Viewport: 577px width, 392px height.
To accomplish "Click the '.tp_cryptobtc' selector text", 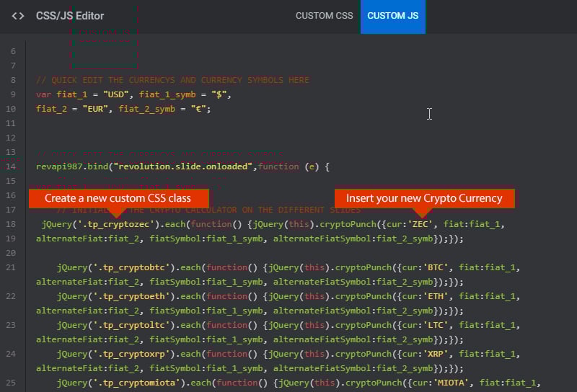I will pyautogui.click(x=132, y=268).
